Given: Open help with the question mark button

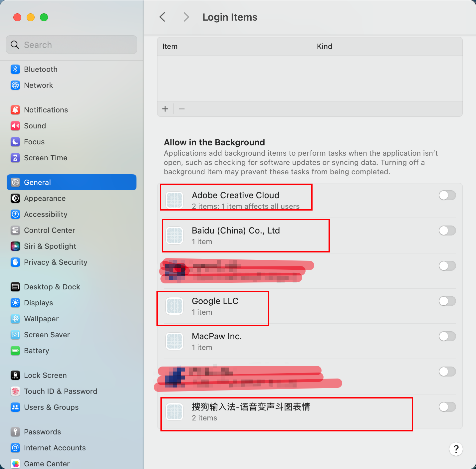Looking at the screenshot, I should click(x=456, y=449).
